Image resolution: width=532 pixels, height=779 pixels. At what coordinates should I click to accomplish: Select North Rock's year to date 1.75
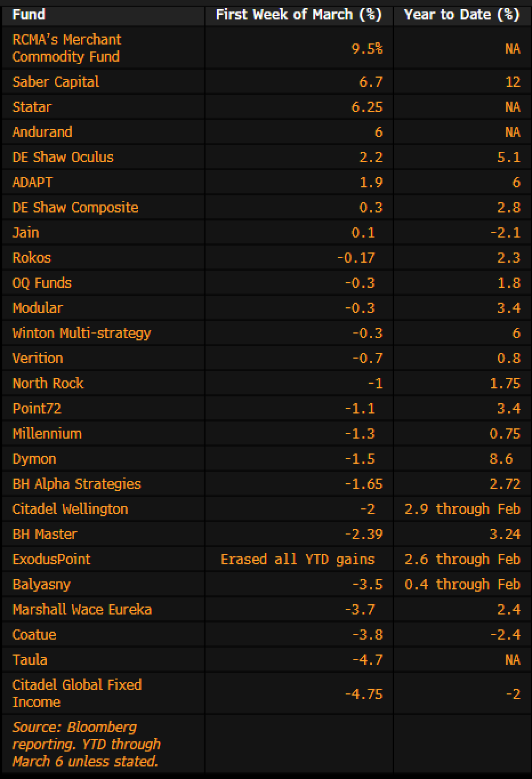point(505,383)
